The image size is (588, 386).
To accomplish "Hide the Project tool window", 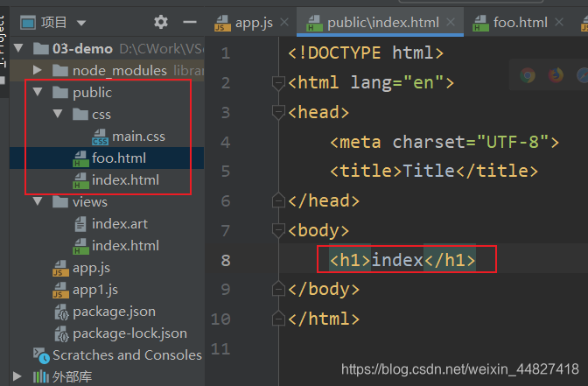I will pyautogui.click(x=190, y=22).
